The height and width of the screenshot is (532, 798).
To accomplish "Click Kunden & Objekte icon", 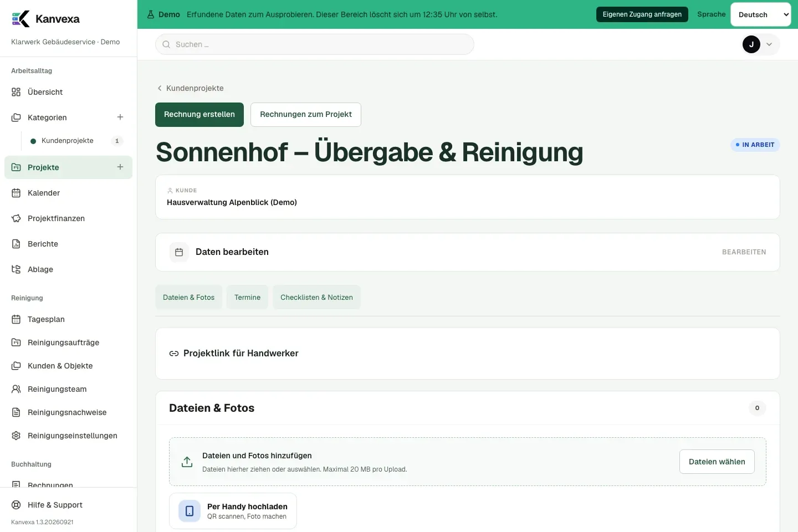I will click(x=16, y=366).
